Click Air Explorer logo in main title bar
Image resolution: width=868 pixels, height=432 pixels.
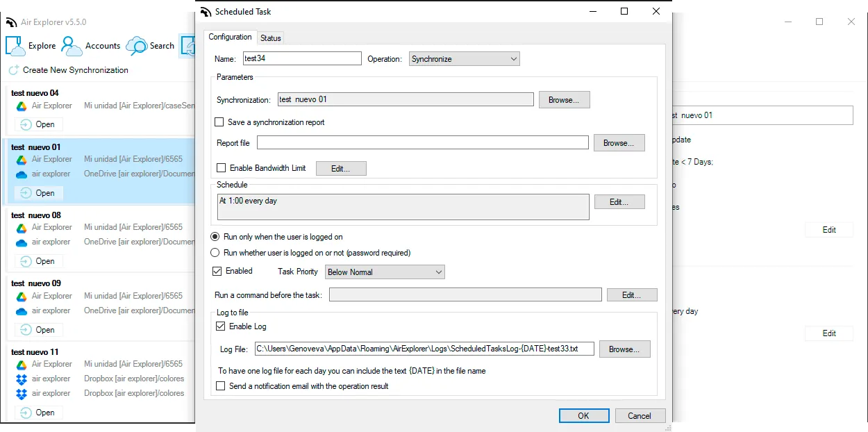tap(11, 22)
